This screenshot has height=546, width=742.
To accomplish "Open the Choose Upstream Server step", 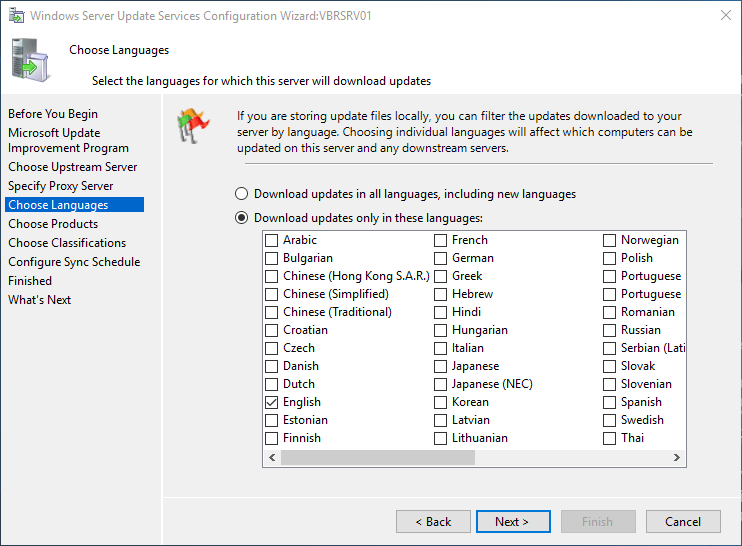I will 73,167.
